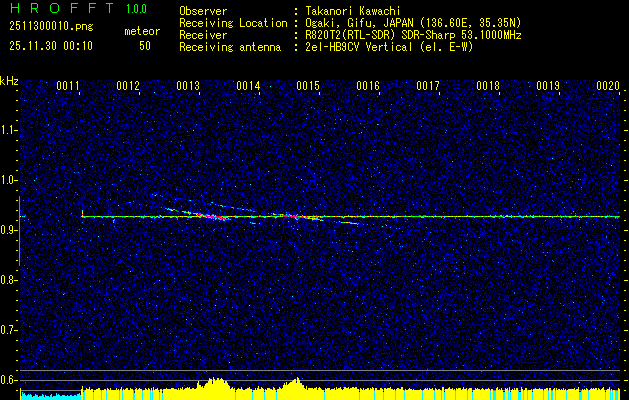Click the 1.1 kHz axis label

click(x=10, y=129)
